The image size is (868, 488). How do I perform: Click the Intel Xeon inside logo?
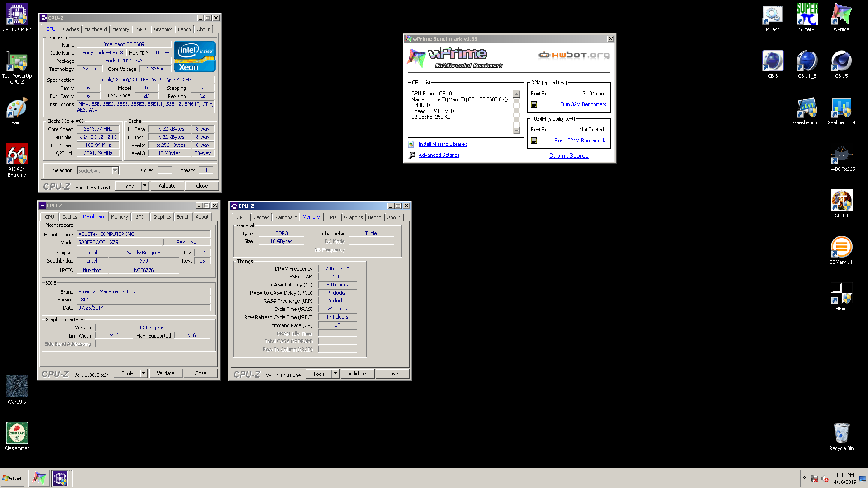(194, 56)
